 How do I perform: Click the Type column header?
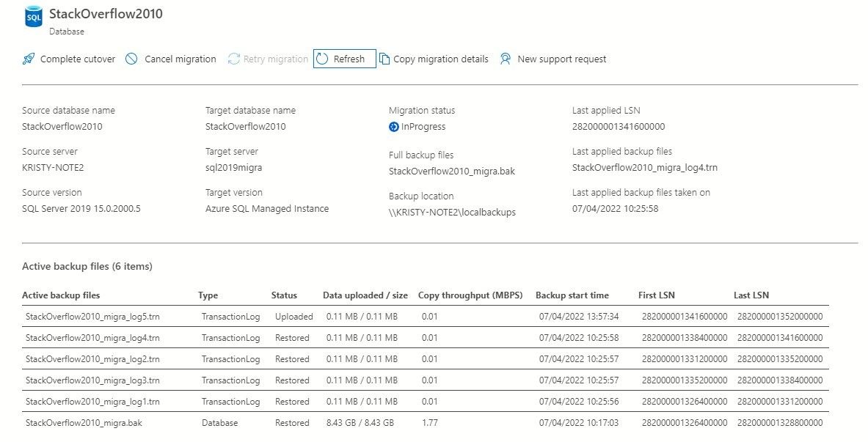(x=208, y=295)
